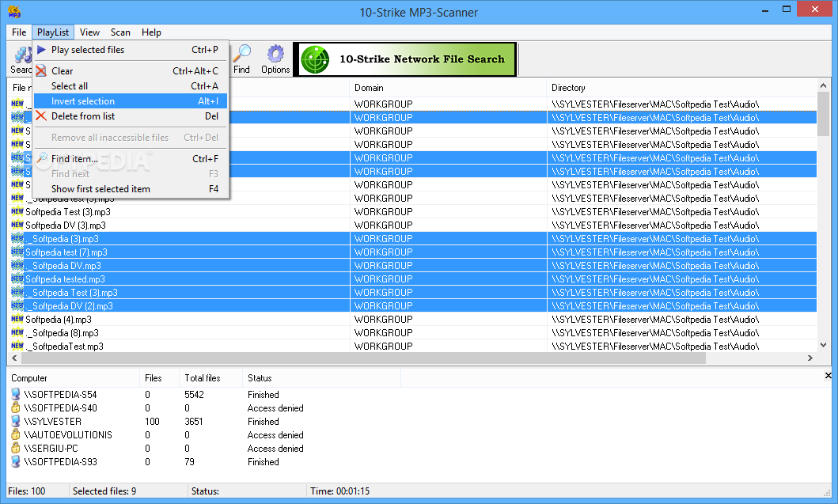Choose Invert selection menu entry
The height and width of the screenshot is (504, 838).
(x=131, y=101)
